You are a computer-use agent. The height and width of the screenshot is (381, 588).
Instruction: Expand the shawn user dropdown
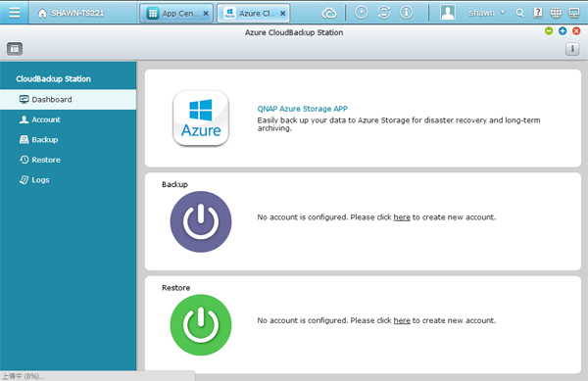click(x=487, y=13)
